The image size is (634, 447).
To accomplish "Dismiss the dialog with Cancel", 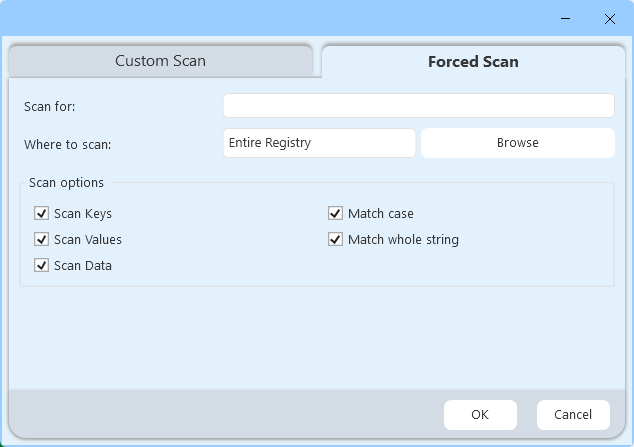I will pyautogui.click(x=573, y=414).
